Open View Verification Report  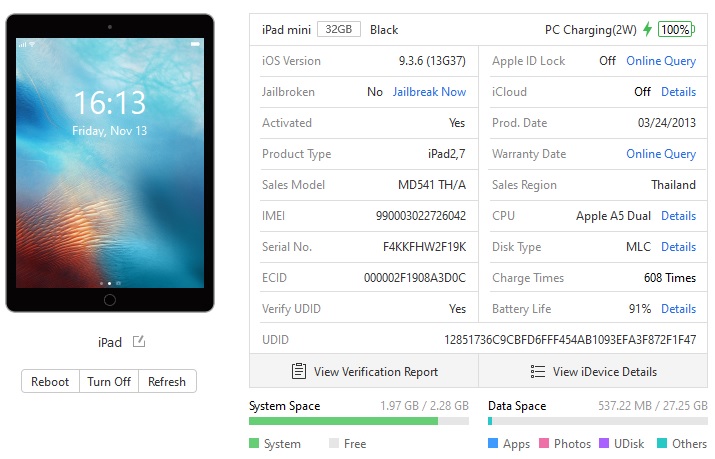tap(364, 371)
